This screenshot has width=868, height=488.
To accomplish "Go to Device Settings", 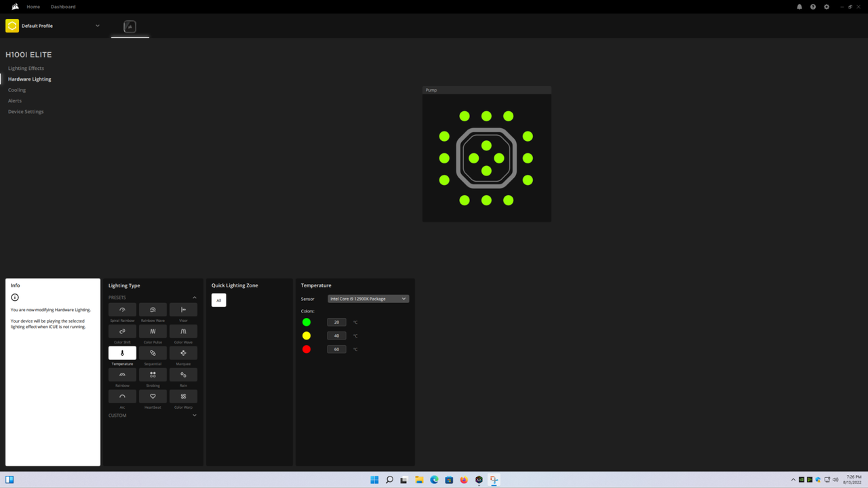I will pyautogui.click(x=26, y=112).
